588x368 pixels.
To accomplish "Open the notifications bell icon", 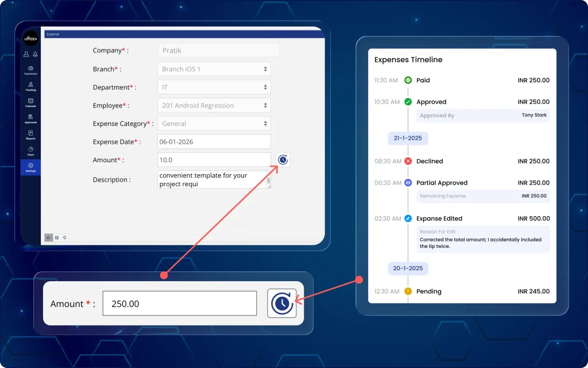I will (35, 54).
